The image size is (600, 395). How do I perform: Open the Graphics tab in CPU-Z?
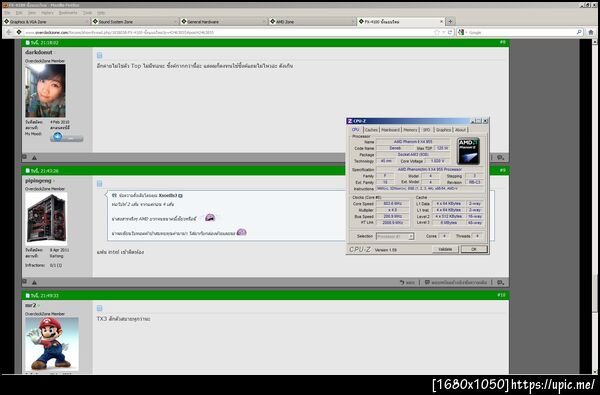coord(443,130)
